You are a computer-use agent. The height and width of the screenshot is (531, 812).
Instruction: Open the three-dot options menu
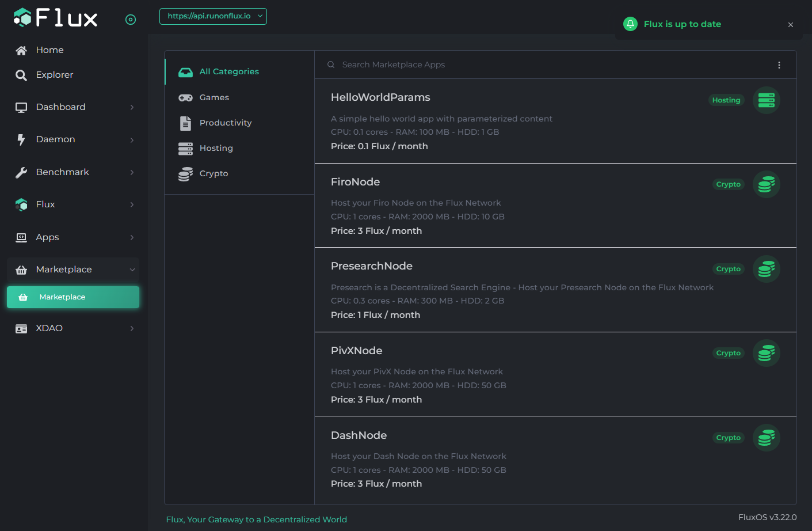tap(779, 65)
